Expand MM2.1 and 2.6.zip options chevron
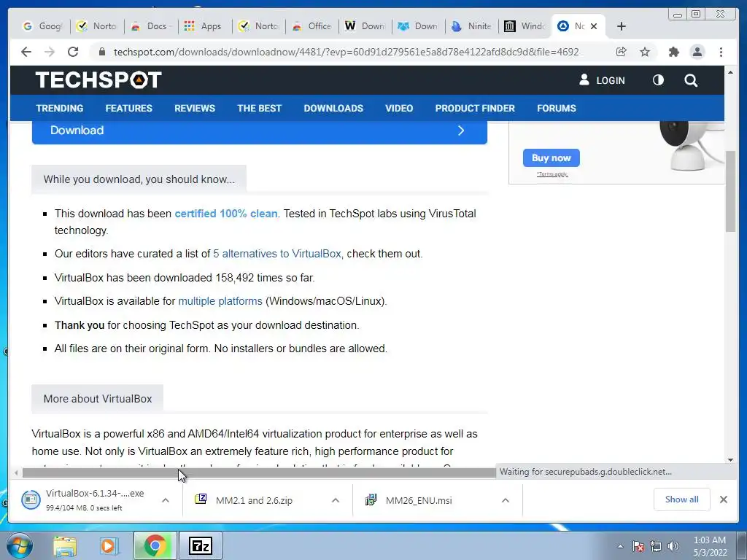The height and width of the screenshot is (560, 747). pos(336,500)
